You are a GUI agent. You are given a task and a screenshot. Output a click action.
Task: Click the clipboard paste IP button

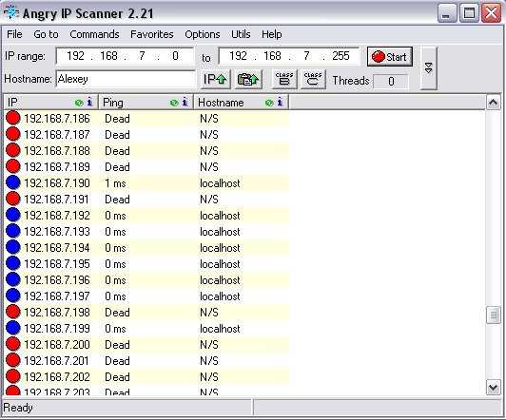248,79
